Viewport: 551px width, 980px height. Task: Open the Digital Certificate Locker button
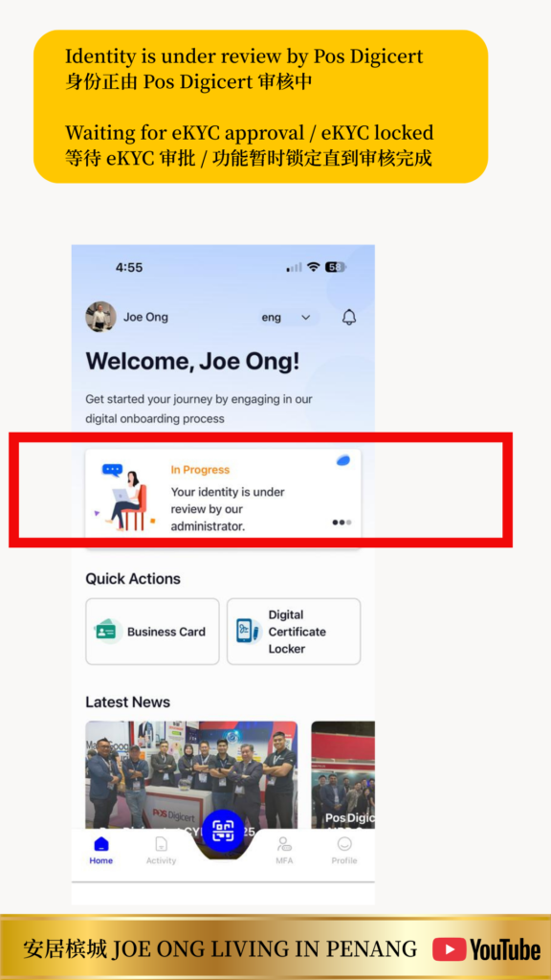(294, 632)
